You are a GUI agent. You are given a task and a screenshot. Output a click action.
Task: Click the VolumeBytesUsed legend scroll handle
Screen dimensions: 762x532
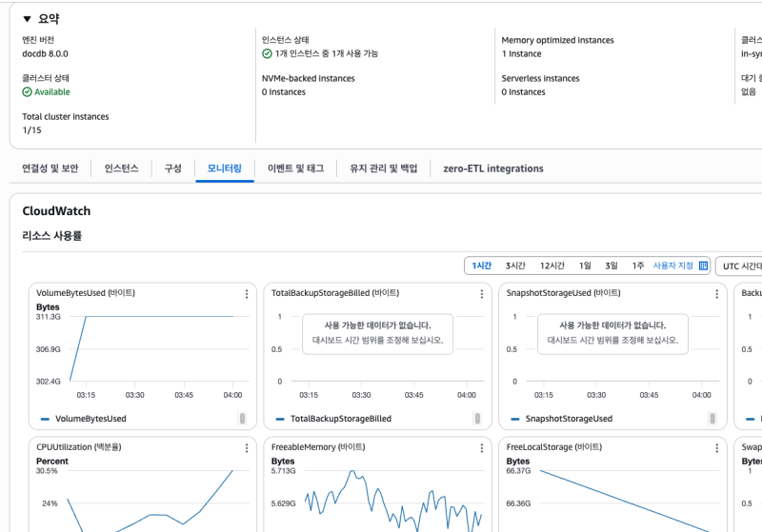[242, 418]
